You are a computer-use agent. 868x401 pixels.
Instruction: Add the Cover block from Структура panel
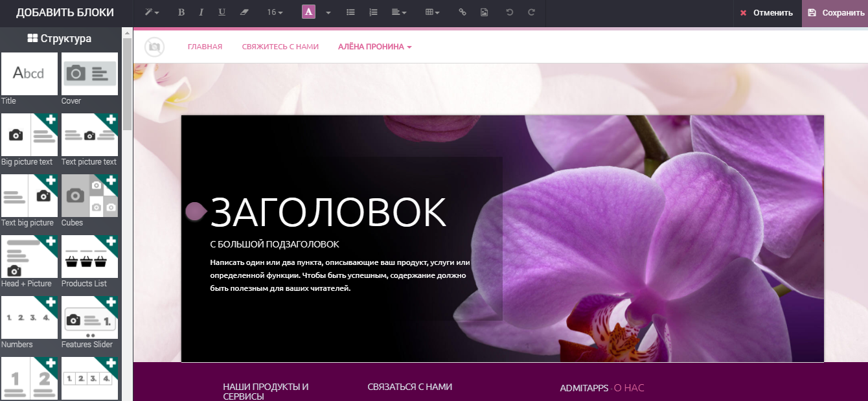pos(89,73)
